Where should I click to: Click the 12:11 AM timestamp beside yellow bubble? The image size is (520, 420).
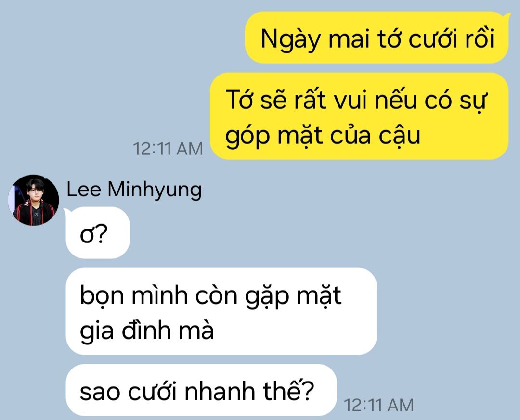tap(168, 149)
